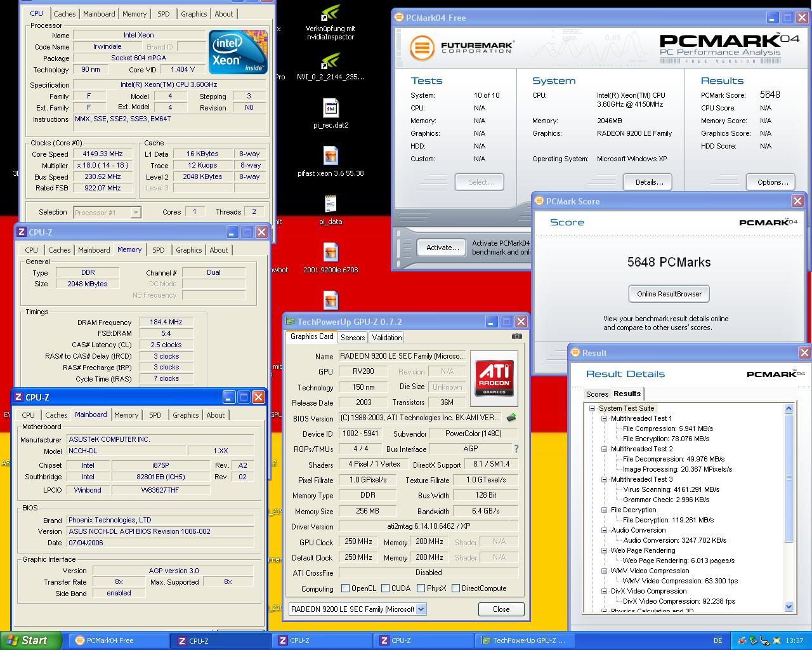Toggle the DirectCompute checkbox in GPU-Z

click(455, 588)
